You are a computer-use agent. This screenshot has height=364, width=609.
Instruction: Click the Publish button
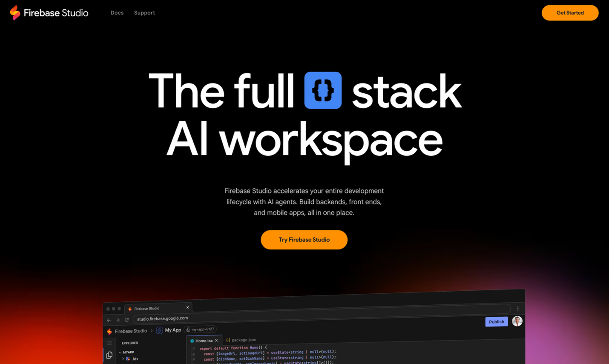coord(497,322)
